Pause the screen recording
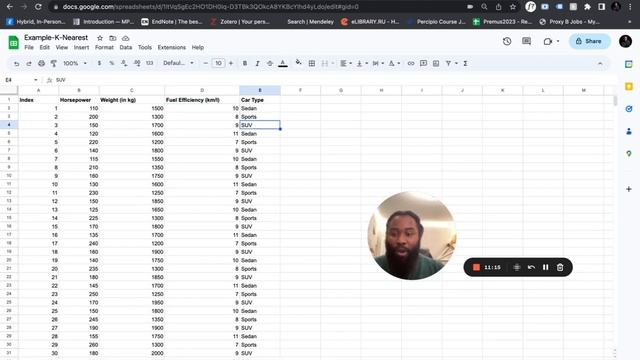Image resolution: width=640 pixels, height=360 pixels. (546, 267)
